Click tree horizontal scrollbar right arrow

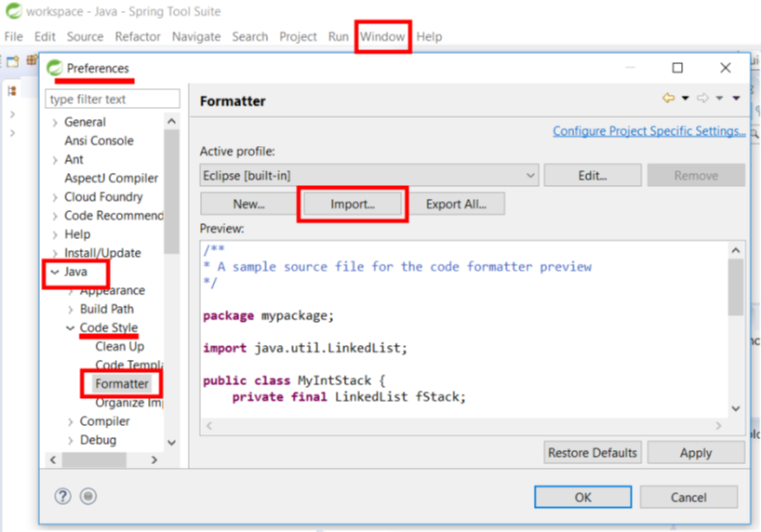click(154, 459)
